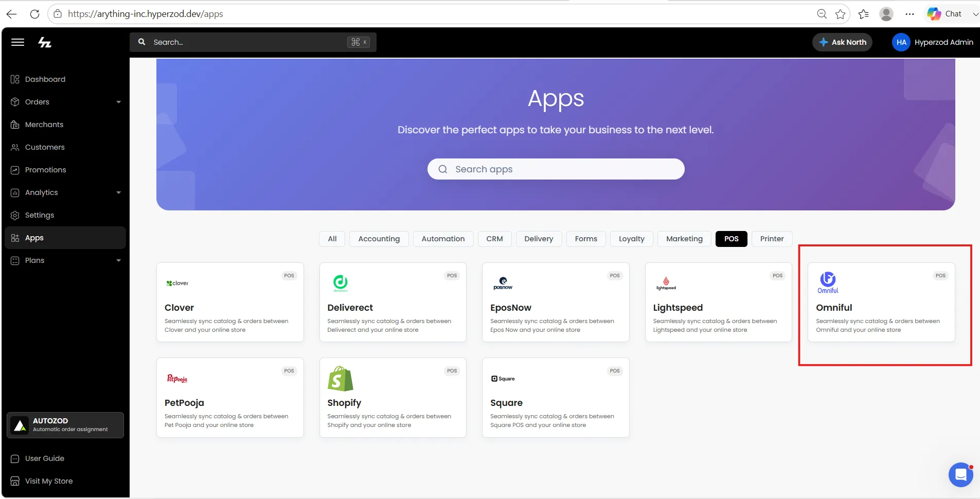Image resolution: width=980 pixels, height=499 pixels.
Task: Select the Loyalty category tab
Action: point(632,239)
